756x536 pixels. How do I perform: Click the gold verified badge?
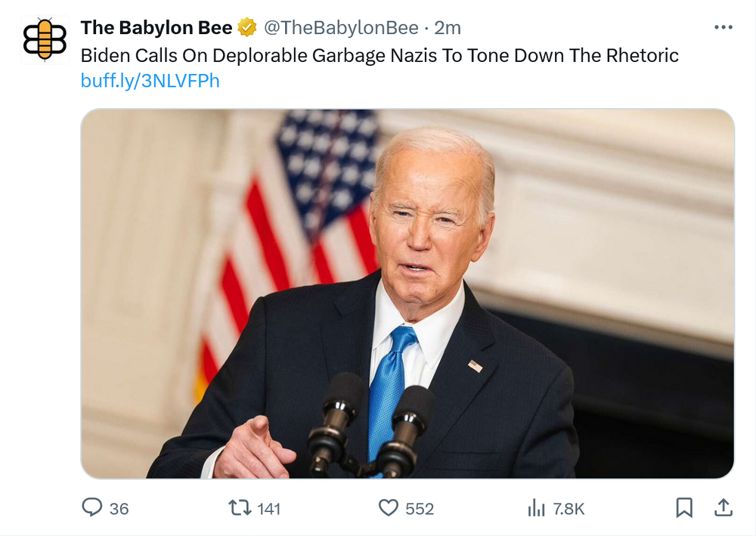pos(247,29)
